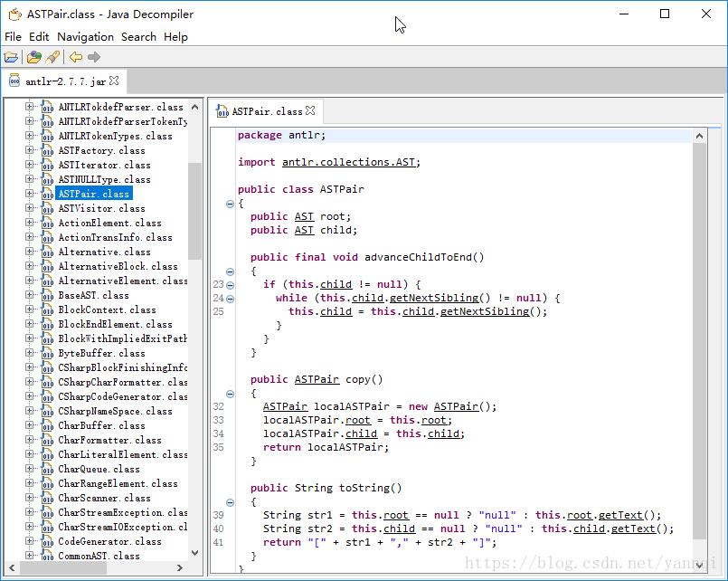Go back with the left arrow icon
Screen dimensions: 728x581
pyautogui.click(x=76, y=57)
